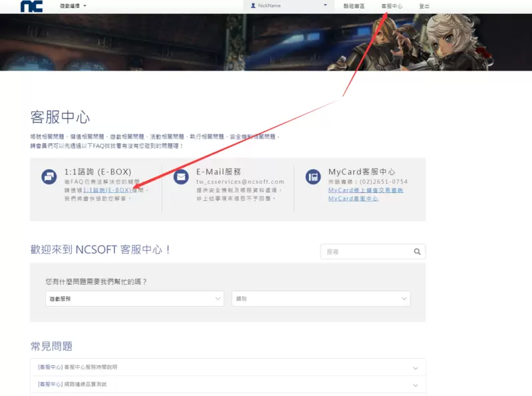Open the MyCard客服中心 link at the bottom of the card
Screen dimensions: 532x396
[353, 199]
